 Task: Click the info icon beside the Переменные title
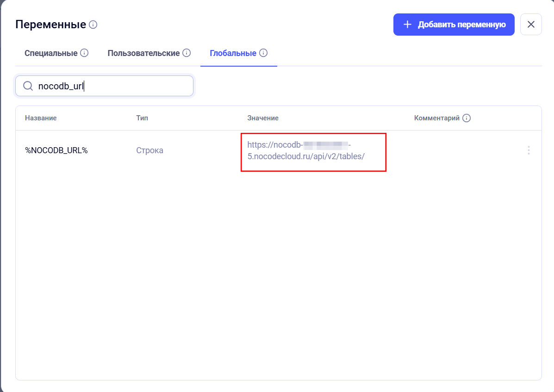coord(93,25)
